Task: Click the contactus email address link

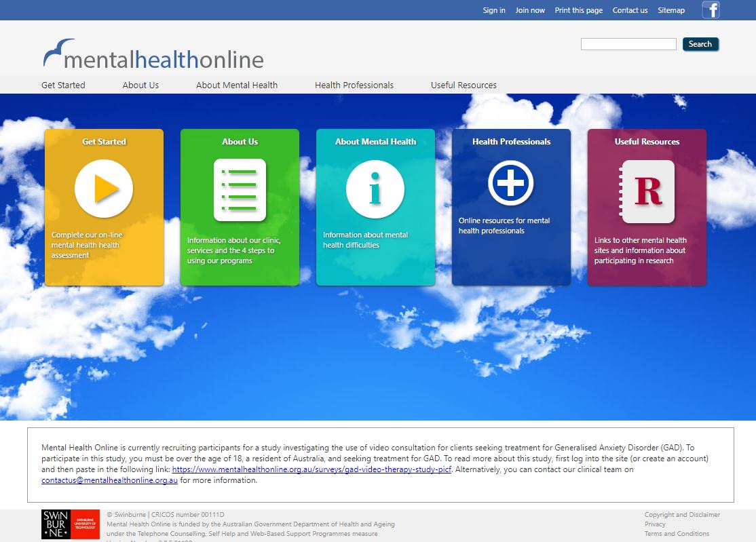Action: pyautogui.click(x=109, y=480)
